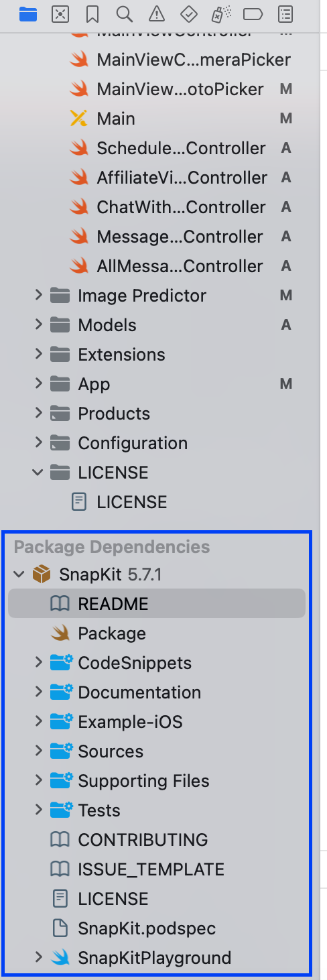The width and height of the screenshot is (327, 980).
Task: Expand the Image Predictor folder
Action: (x=38, y=295)
